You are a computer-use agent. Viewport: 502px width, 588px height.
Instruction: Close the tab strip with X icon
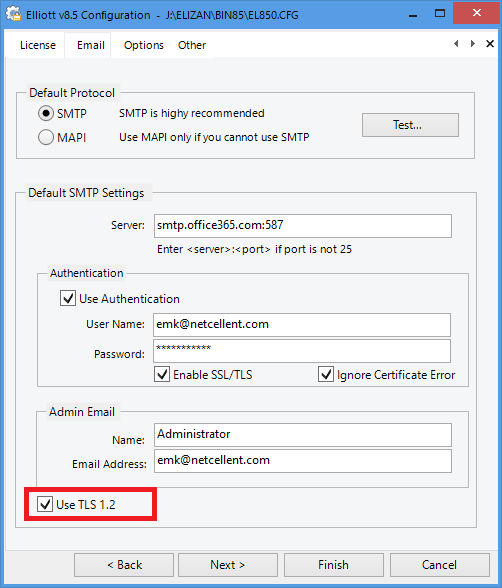(x=490, y=44)
